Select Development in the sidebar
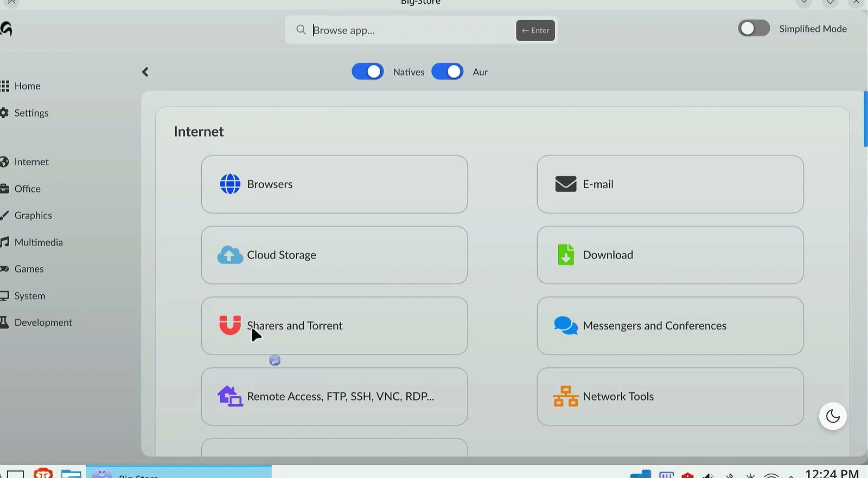 point(43,322)
